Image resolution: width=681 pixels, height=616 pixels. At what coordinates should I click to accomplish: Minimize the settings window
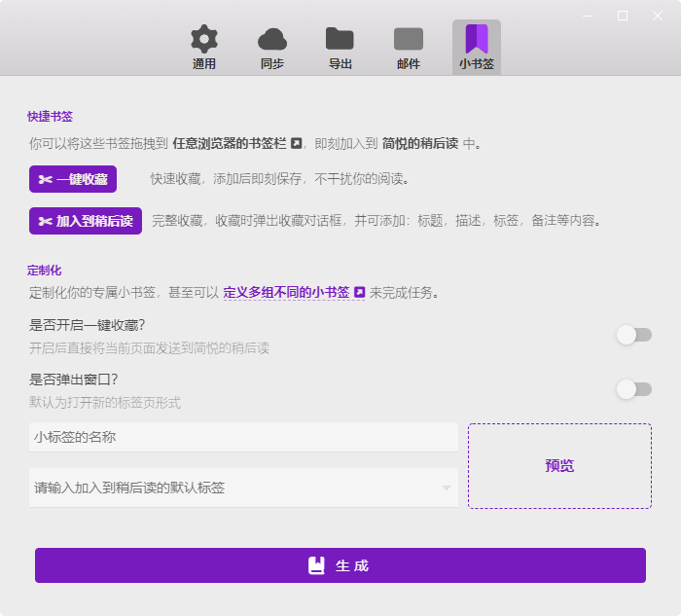point(588,16)
